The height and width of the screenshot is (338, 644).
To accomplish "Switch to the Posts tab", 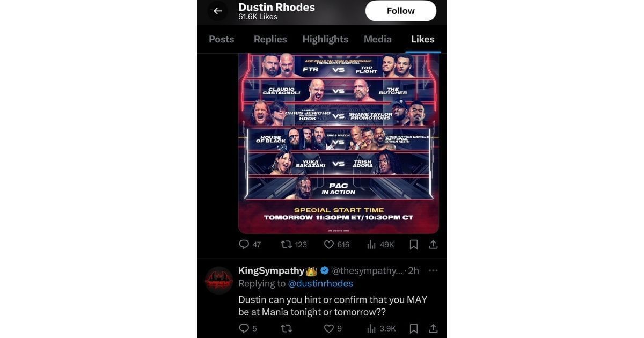I will [222, 39].
